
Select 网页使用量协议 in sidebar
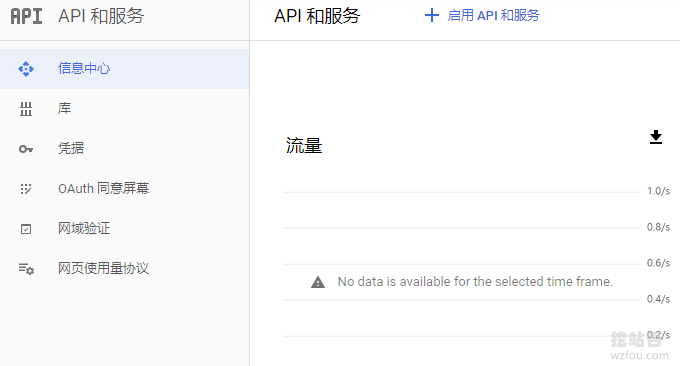tap(124, 268)
